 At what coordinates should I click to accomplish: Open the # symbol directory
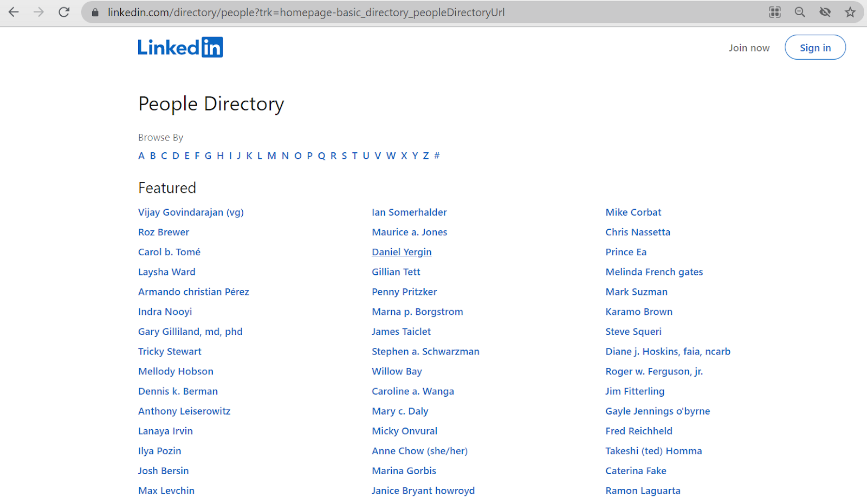coord(437,156)
